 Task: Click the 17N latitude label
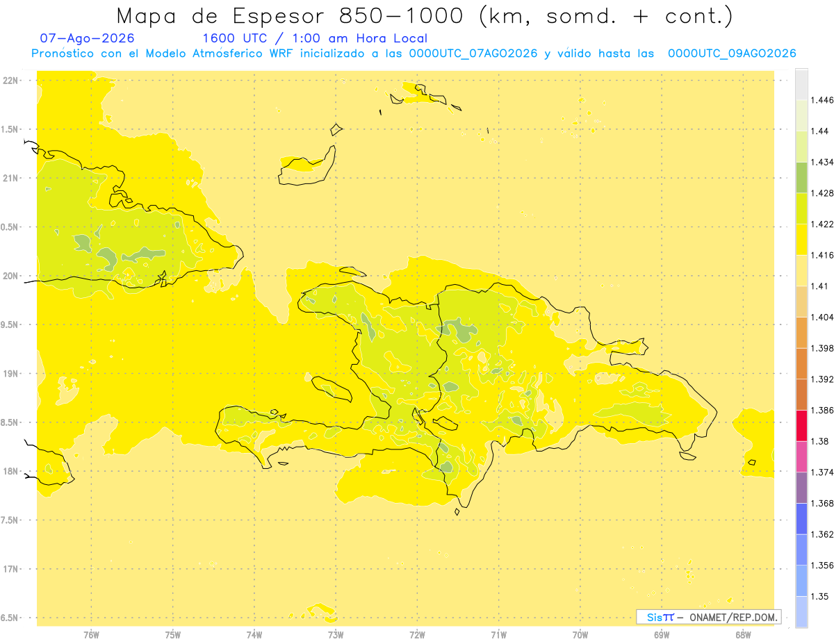click(12, 569)
